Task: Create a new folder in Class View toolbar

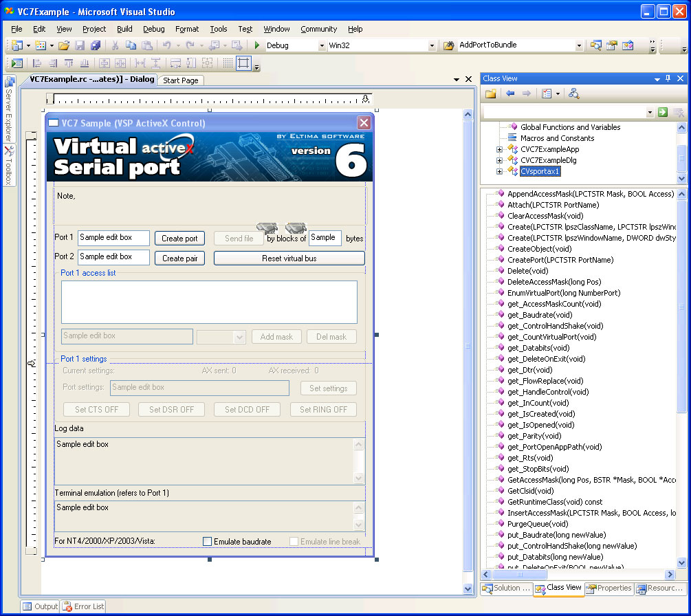Action: point(490,93)
